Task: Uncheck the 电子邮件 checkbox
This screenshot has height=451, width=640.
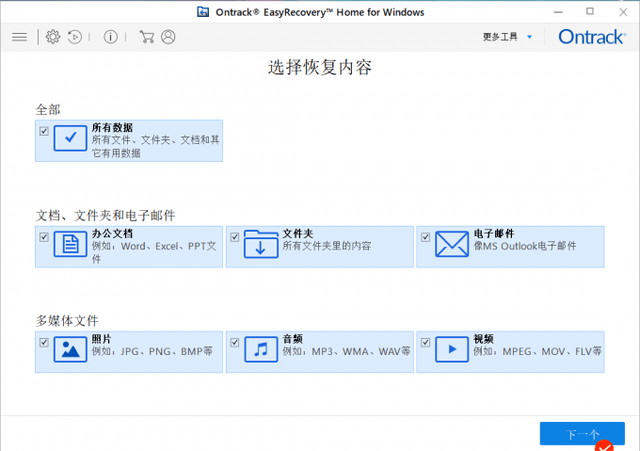Action: click(x=425, y=237)
